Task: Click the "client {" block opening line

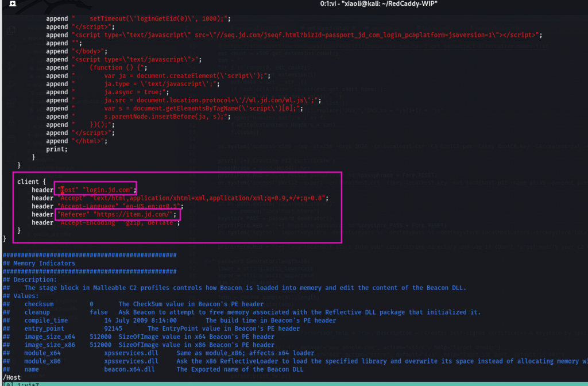Action: (x=32, y=182)
